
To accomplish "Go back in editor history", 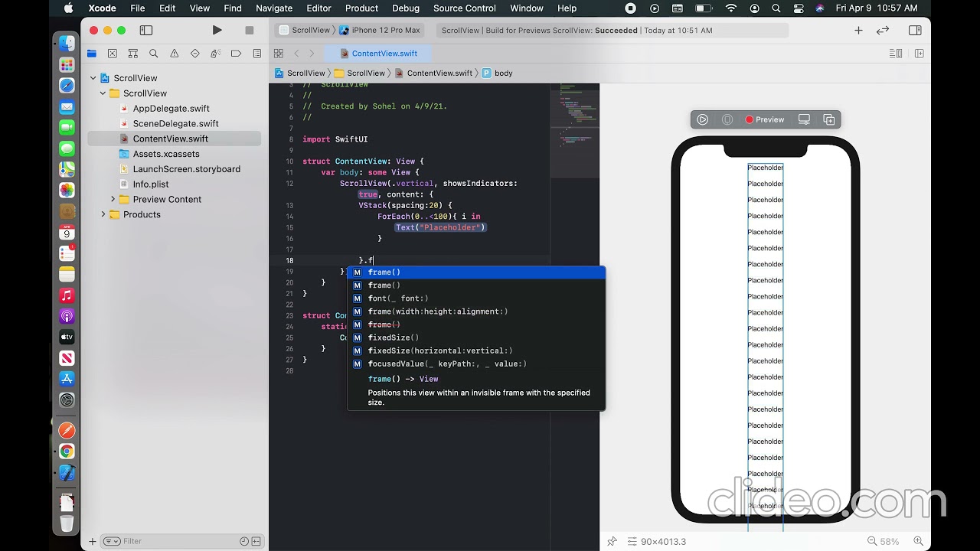I will (x=297, y=54).
